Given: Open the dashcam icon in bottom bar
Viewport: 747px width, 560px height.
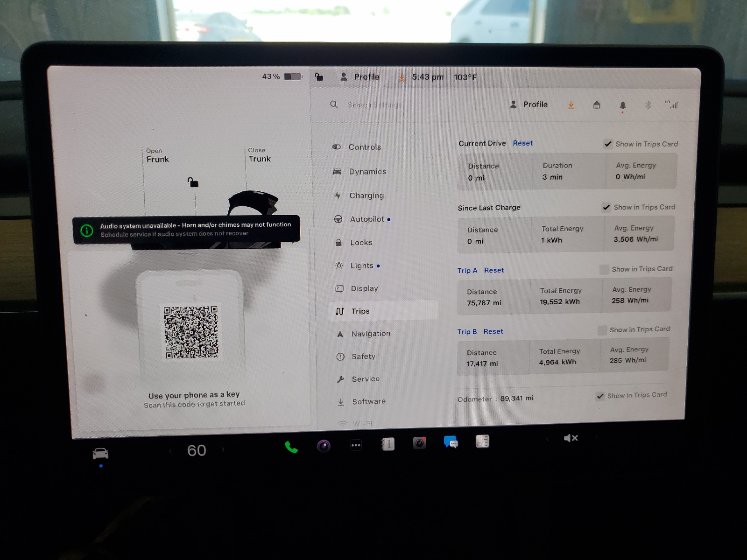Looking at the screenshot, I should coord(419,443).
